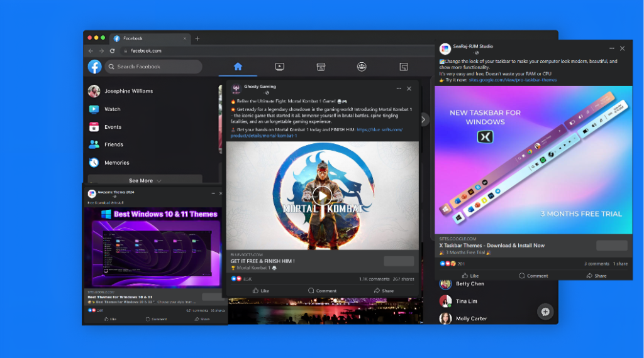The width and height of the screenshot is (644, 358).
Task: Open Watch in left sidebar
Action: [x=105, y=109]
